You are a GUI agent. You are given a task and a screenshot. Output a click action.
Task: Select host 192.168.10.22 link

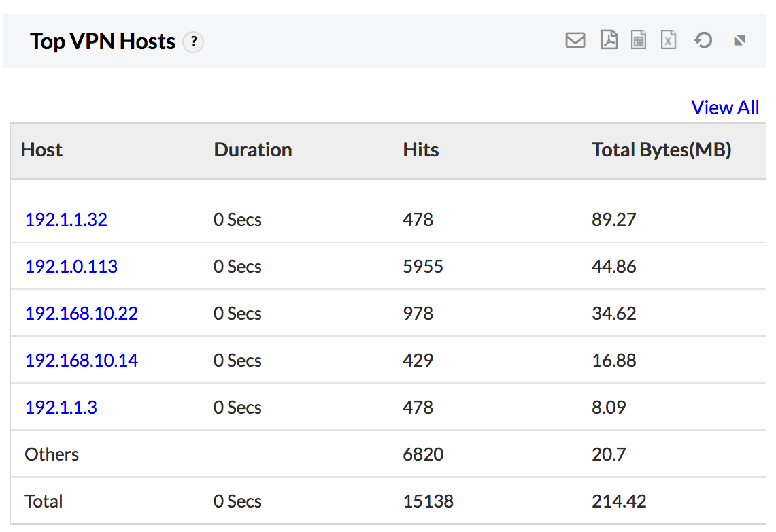(x=82, y=314)
